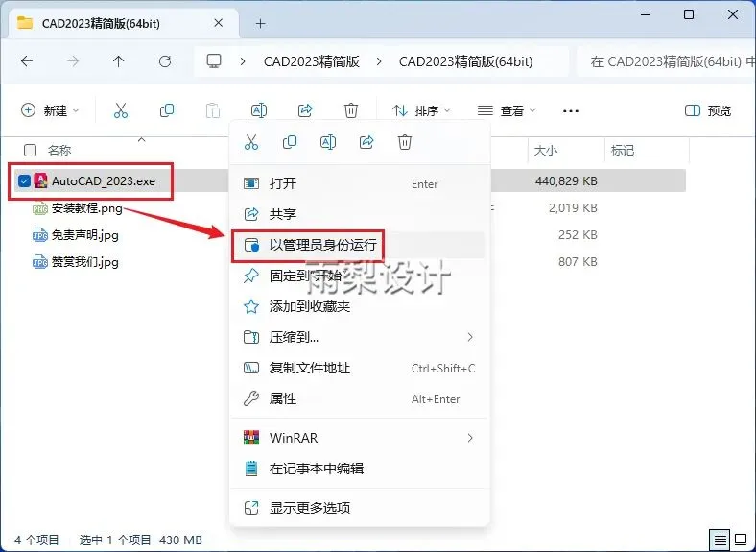Click the Rename icon in context menu
756x552 pixels.
click(328, 142)
